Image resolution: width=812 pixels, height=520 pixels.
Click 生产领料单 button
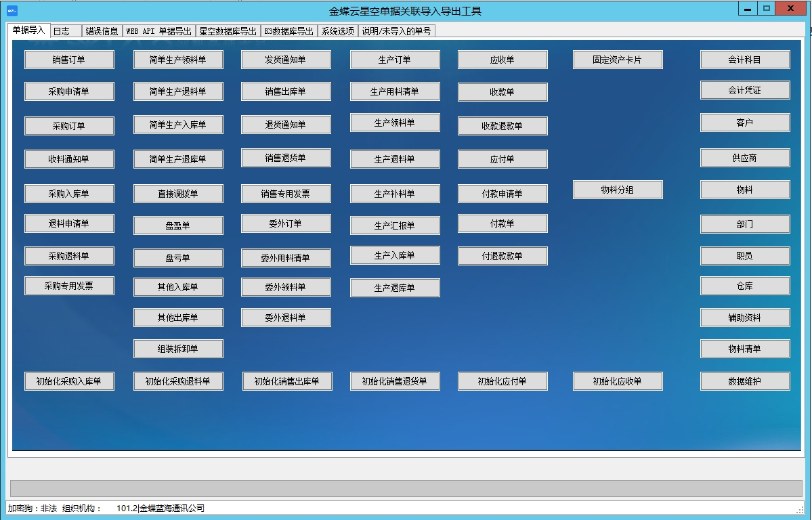pyautogui.click(x=395, y=123)
